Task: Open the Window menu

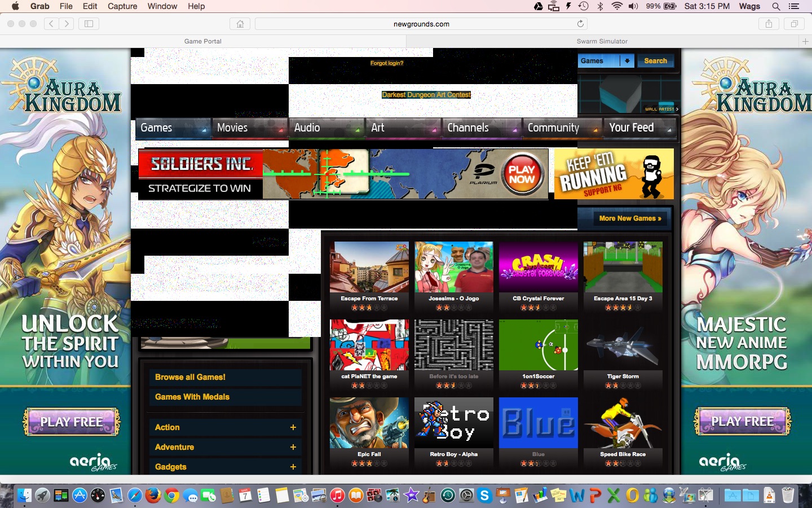Action: point(162,6)
